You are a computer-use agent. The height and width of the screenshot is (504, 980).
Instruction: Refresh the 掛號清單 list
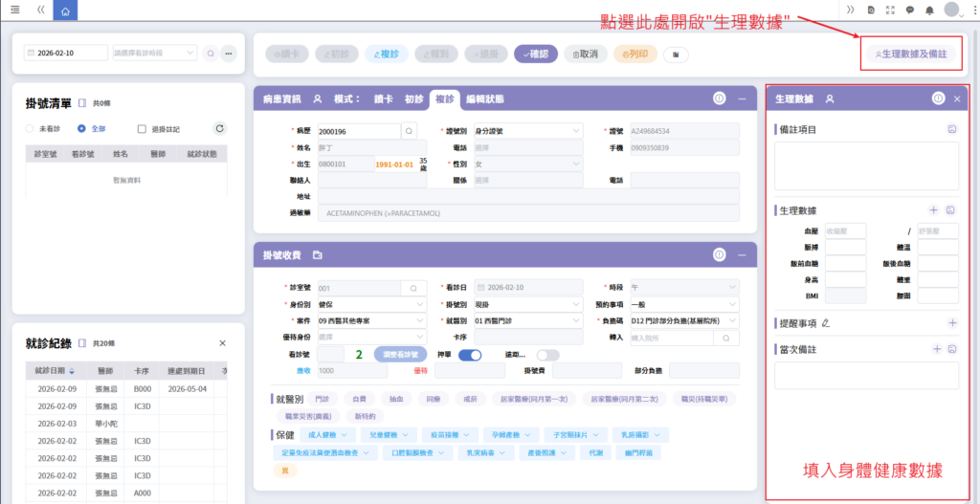220,128
